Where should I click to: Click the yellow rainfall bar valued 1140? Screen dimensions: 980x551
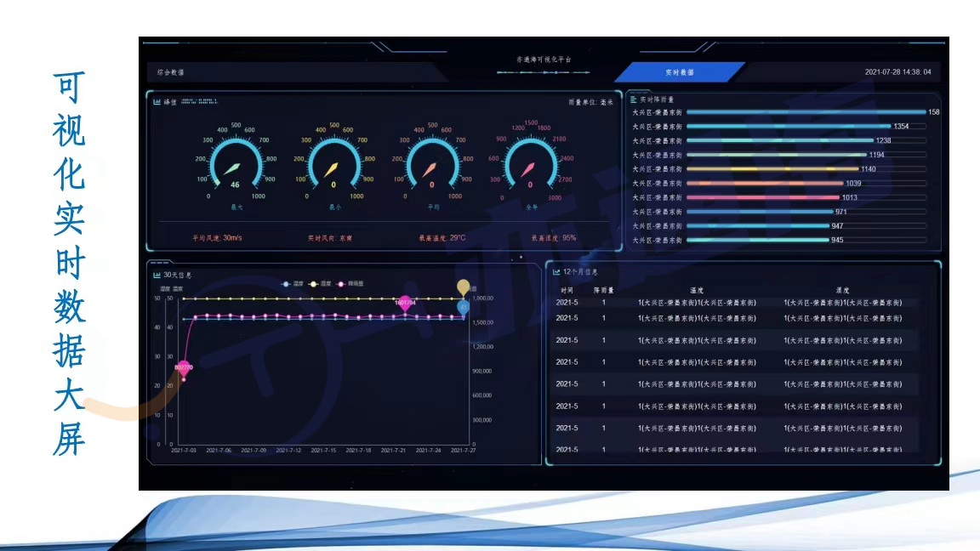tap(772, 169)
